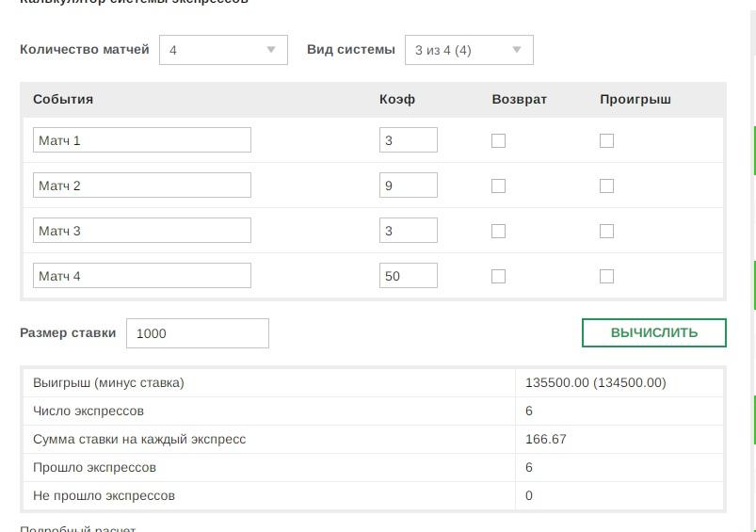756x532 pixels.
Task: Toggle the Проигрыш checkbox for Матч 4
Action: pos(606,277)
